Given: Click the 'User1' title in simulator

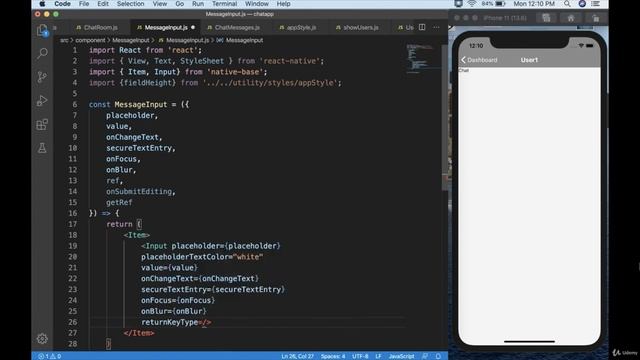Looking at the screenshot, I should [x=529, y=60].
